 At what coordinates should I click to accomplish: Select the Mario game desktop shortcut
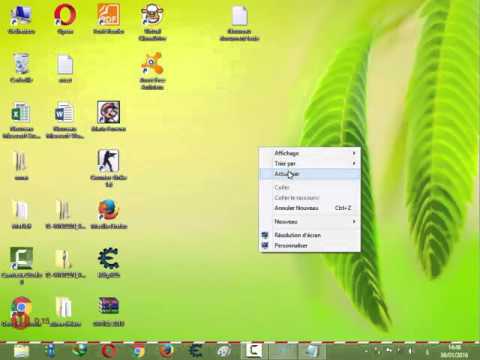click(x=109, y=117)
